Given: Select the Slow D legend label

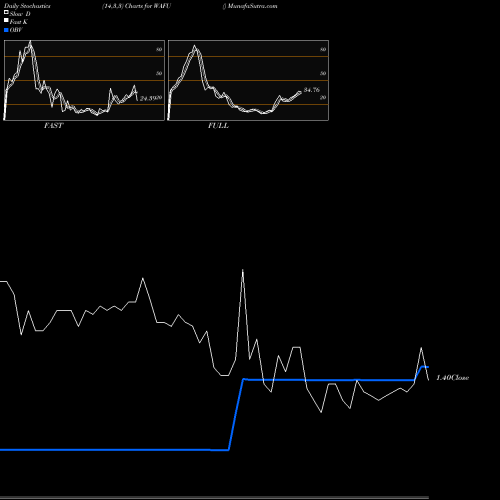Looking at the screenshot, I should click(x=20, y=14).
